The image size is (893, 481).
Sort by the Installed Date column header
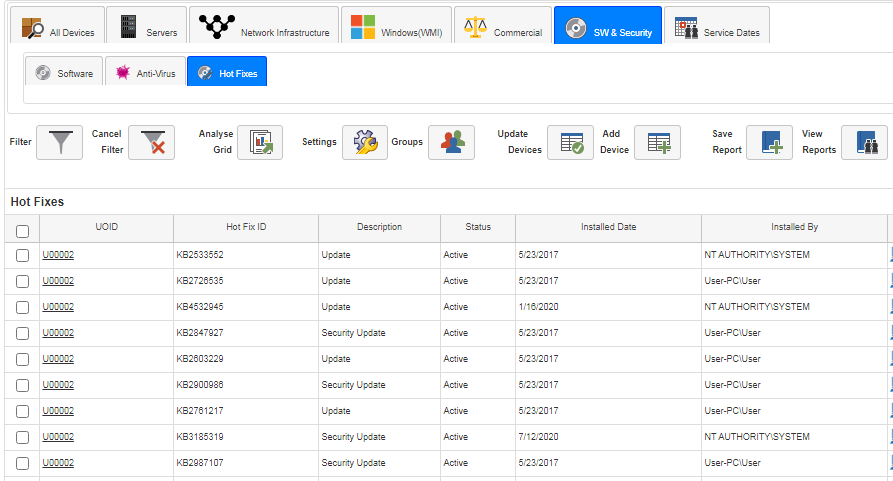(608, 227)
